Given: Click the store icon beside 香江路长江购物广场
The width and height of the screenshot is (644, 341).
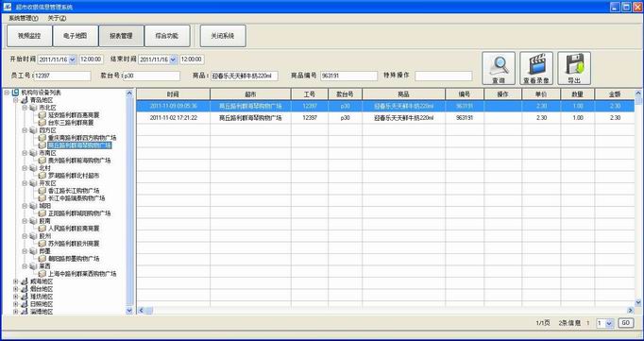Looking at the screenshot, I should (42, 191).
